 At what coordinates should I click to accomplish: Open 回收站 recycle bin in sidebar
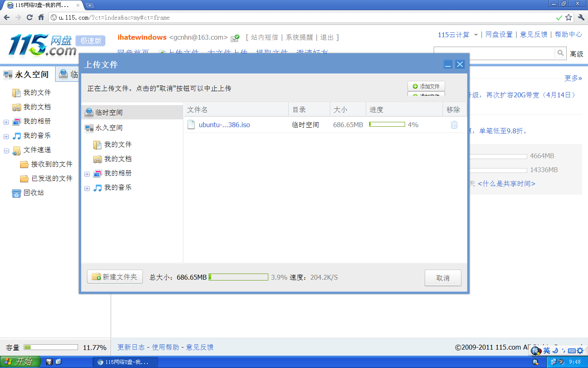[x=33, y=193]
